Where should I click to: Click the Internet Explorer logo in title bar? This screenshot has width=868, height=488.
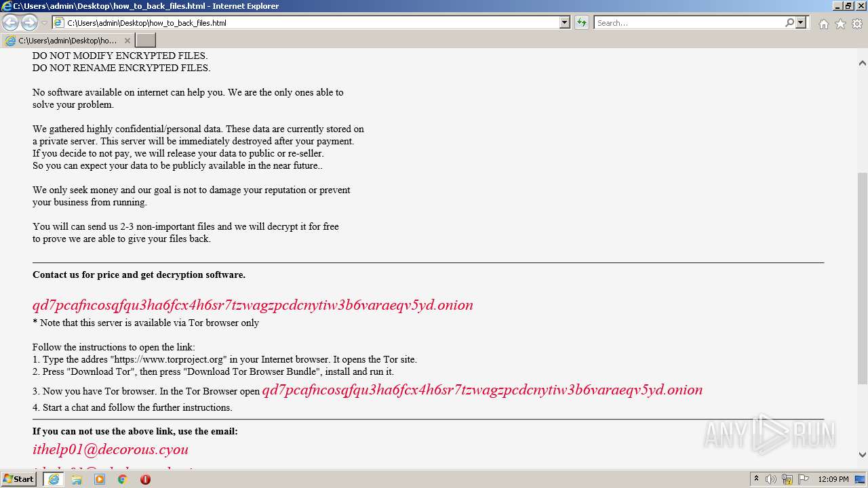click(x=7, y=6)
